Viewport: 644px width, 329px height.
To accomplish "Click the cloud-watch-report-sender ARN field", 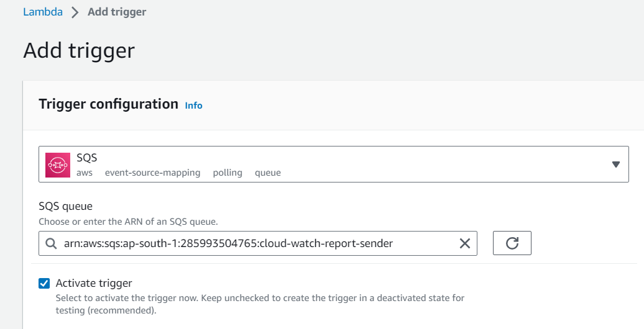I will tap(258, 243).
